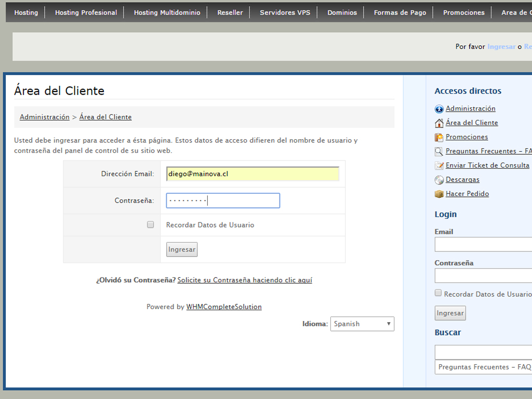Open the Idioma Spanish dropdown

tap(362, 324)
